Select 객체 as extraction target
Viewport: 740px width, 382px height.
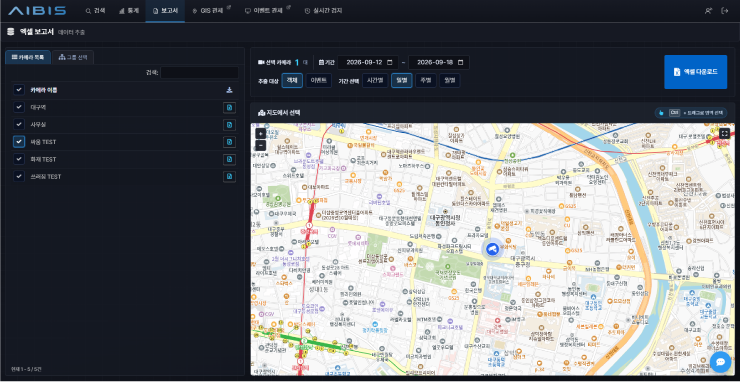coord(292,80)
